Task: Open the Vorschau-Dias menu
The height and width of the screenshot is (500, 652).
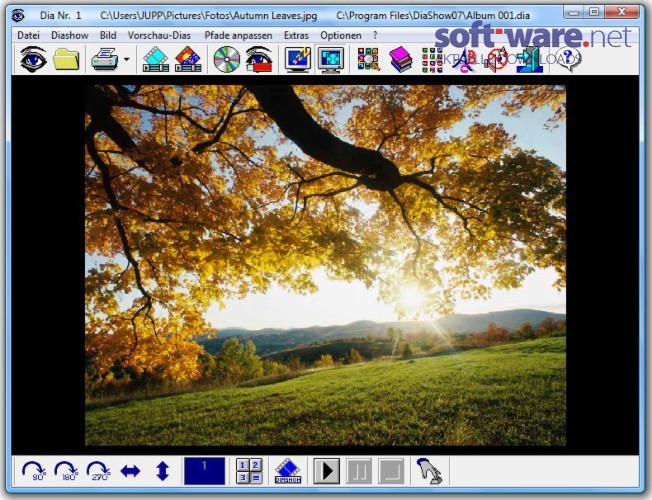Action: 159,35
